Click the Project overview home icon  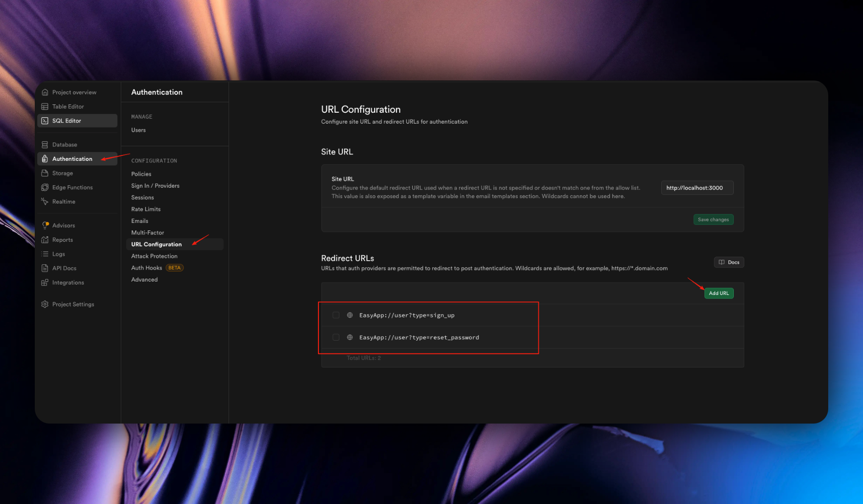pyautogui.click(x=45, y=92)
